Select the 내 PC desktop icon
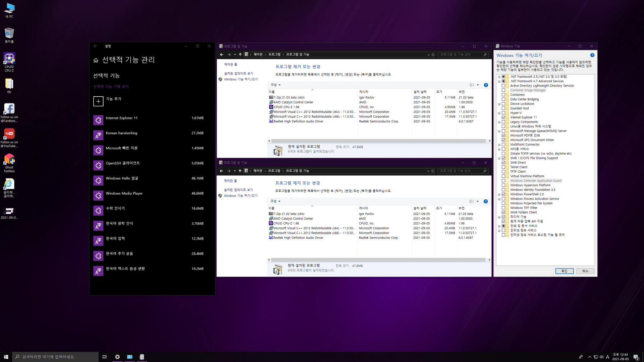644x362 pixels. point(9,10)
